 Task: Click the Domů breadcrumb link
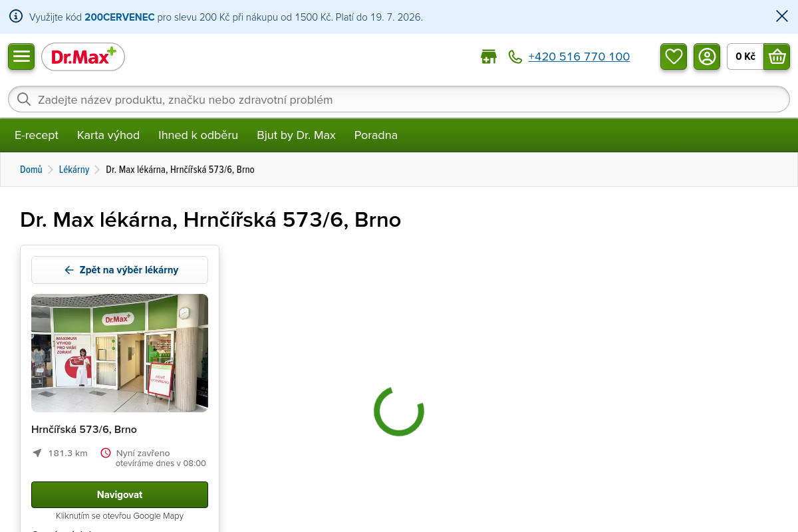(x=31, y=170)
